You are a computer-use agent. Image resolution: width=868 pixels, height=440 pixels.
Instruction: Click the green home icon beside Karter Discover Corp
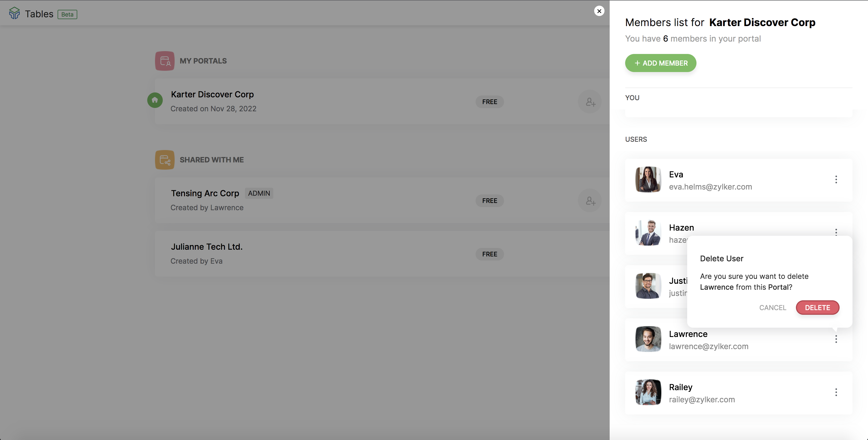click(x=155, y=100)
